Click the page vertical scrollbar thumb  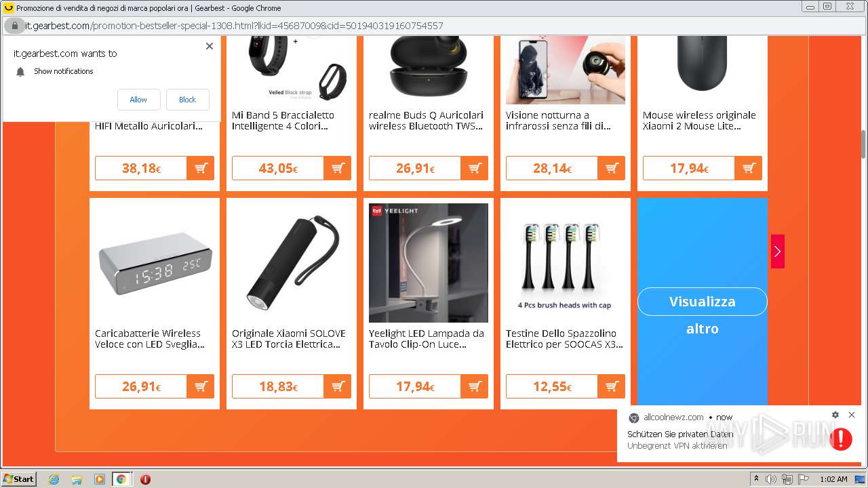pyautogui.click(x=863, y=143)
